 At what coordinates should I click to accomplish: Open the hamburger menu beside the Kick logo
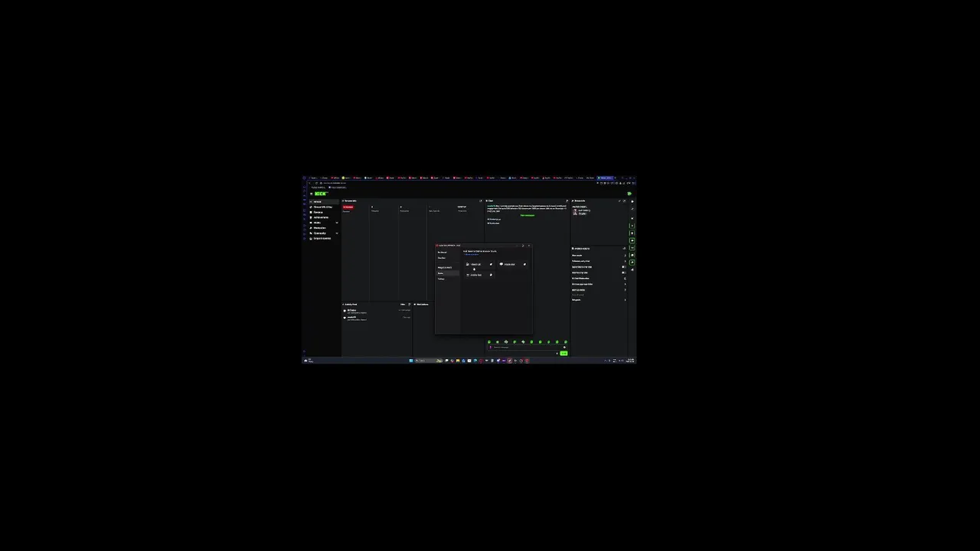pyautogui.click(x=311, y=194)
